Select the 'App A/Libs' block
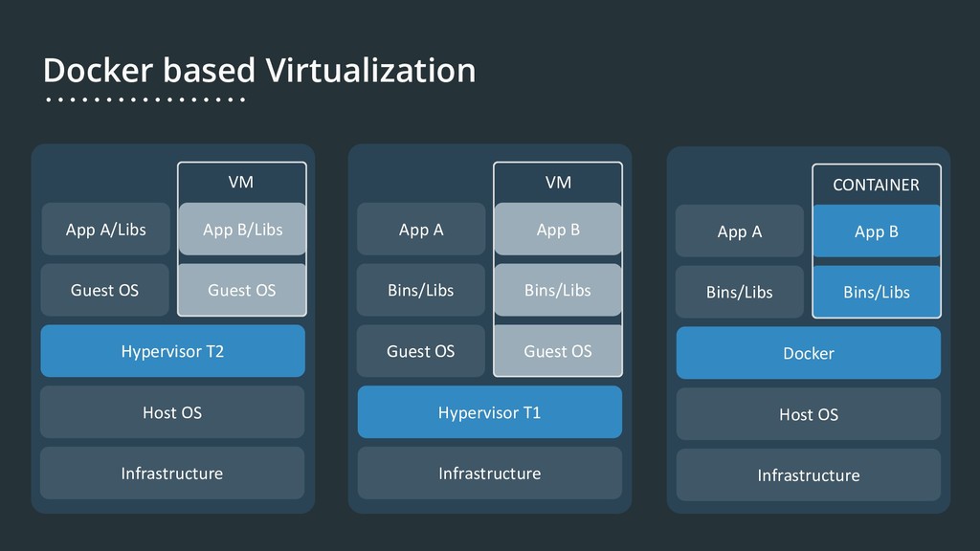Viewport: 980px width, 551px height. [x=105, y=230]
